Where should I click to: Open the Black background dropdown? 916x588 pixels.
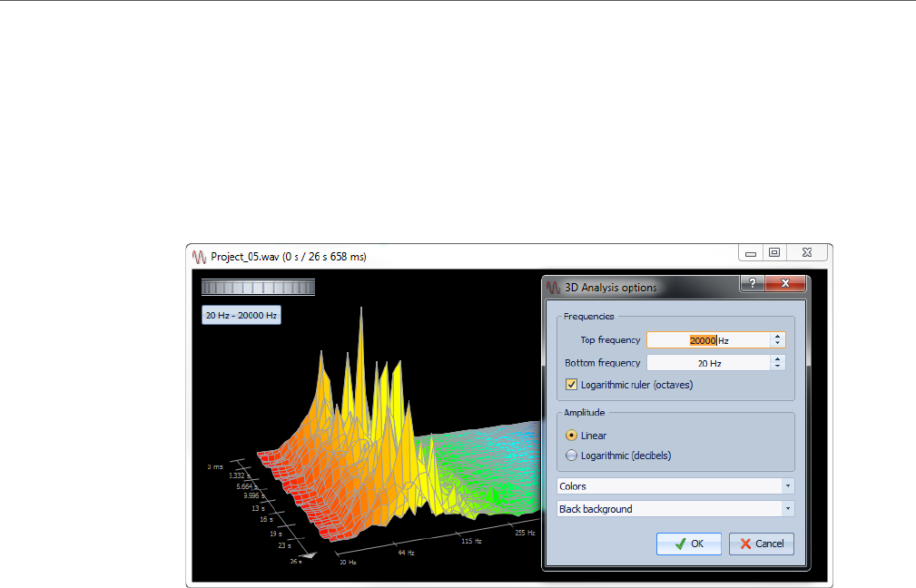(675, 508)
